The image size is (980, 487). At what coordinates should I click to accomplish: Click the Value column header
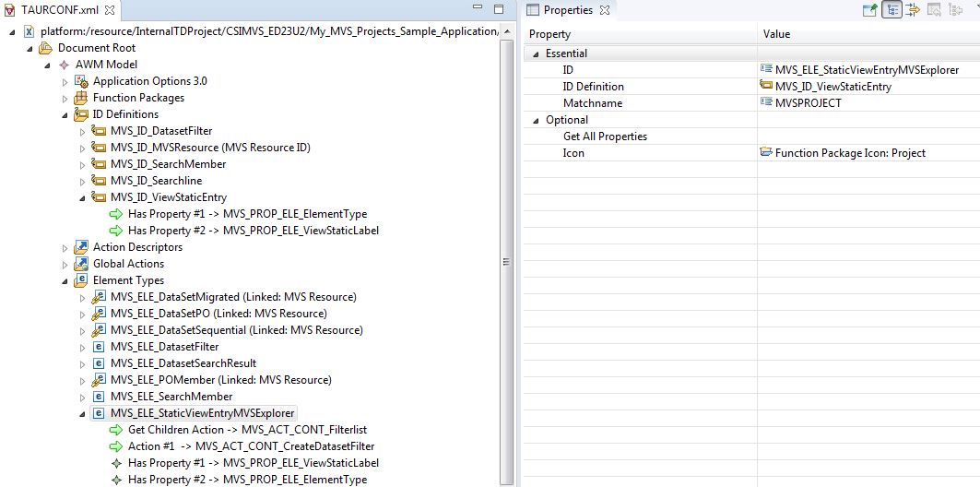(x=868, y=34)
